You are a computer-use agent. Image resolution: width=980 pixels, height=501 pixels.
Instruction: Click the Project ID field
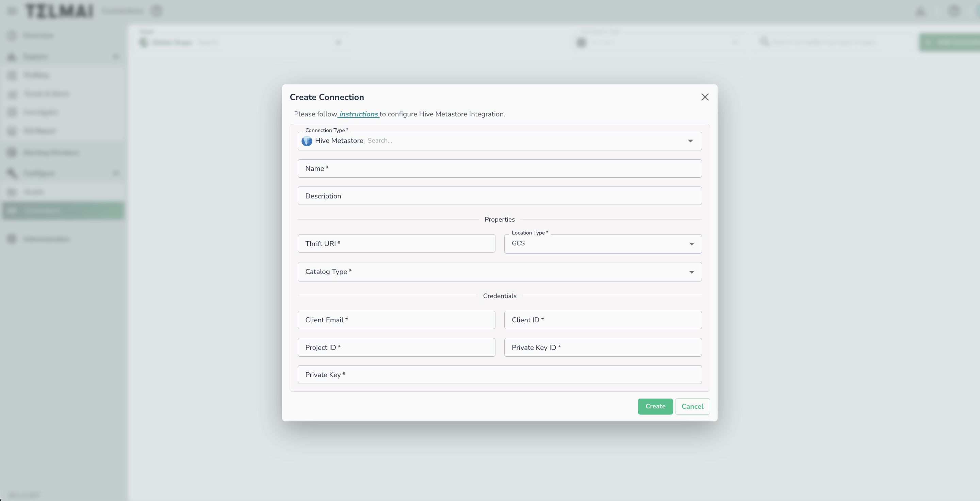[x=396, y=347]
